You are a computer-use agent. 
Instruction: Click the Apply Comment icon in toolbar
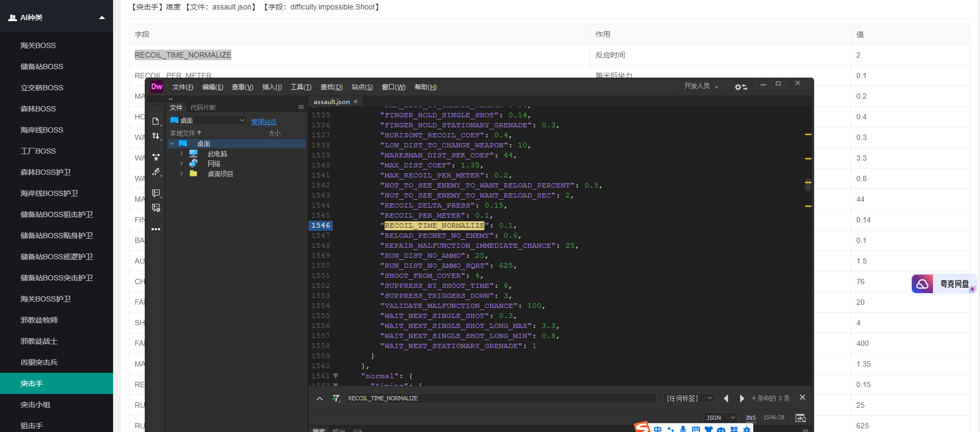156,193
